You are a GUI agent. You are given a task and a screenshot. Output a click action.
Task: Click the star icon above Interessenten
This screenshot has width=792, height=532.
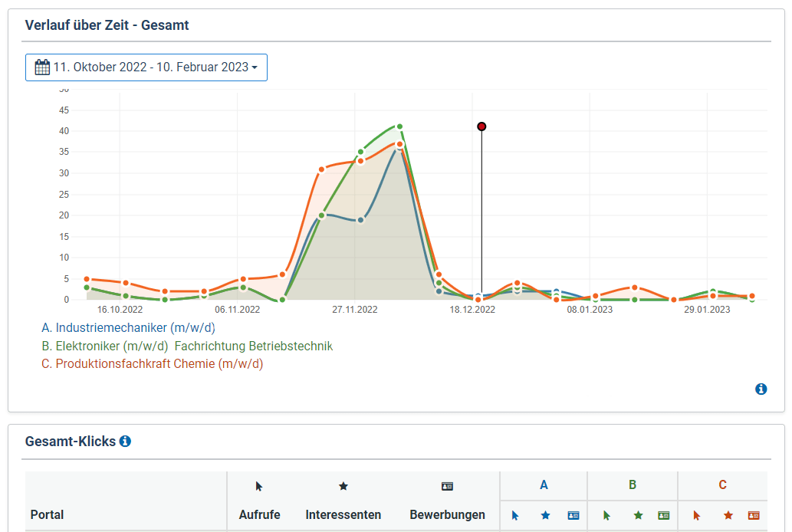pos(343,486)
